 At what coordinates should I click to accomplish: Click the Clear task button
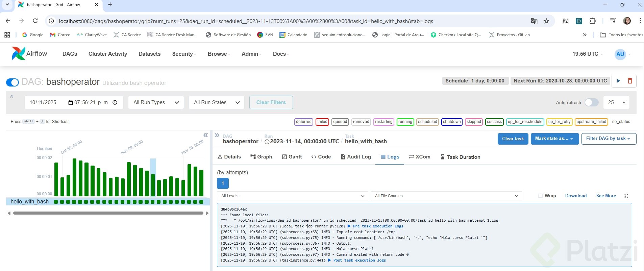pyautogui.click(x=513, y=139)
